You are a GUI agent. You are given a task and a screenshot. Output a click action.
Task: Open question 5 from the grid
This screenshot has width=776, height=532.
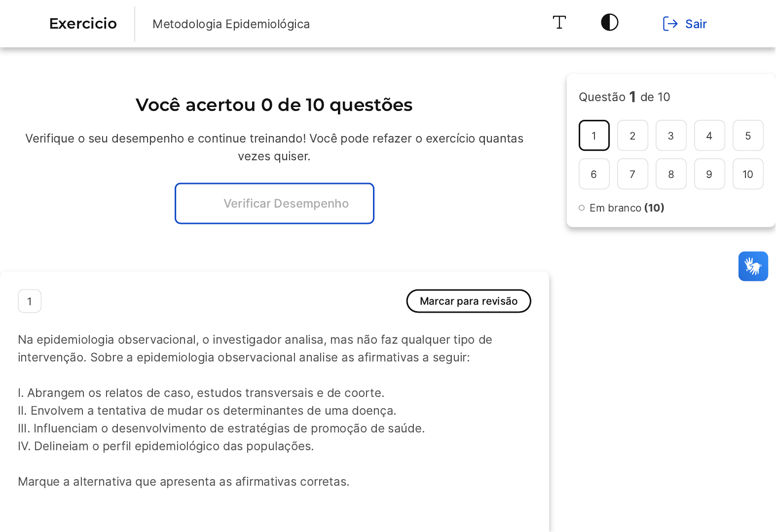coord(748,136)
